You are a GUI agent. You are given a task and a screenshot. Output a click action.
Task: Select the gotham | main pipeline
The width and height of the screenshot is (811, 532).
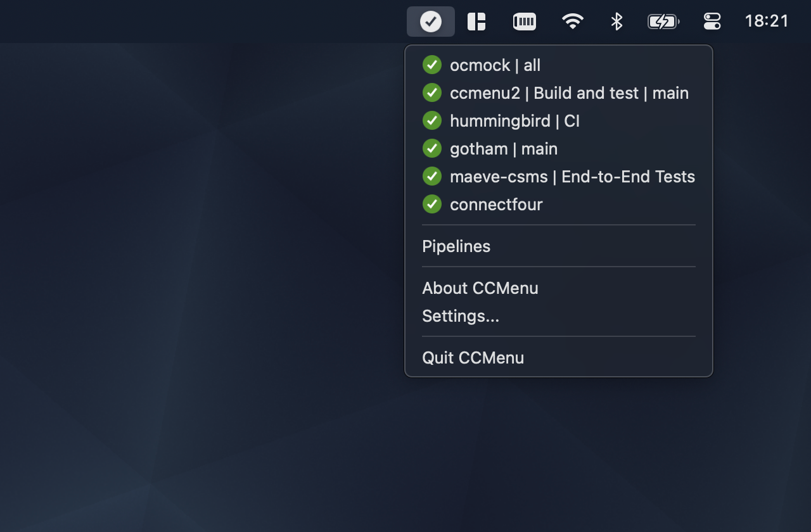(x=503, y=148)
